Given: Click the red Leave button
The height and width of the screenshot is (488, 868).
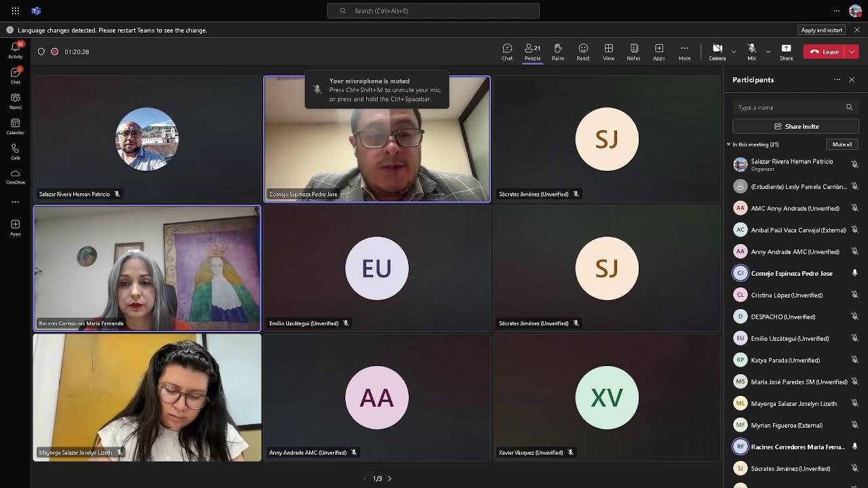Looking at the screenshot, I should click(825, 52).
